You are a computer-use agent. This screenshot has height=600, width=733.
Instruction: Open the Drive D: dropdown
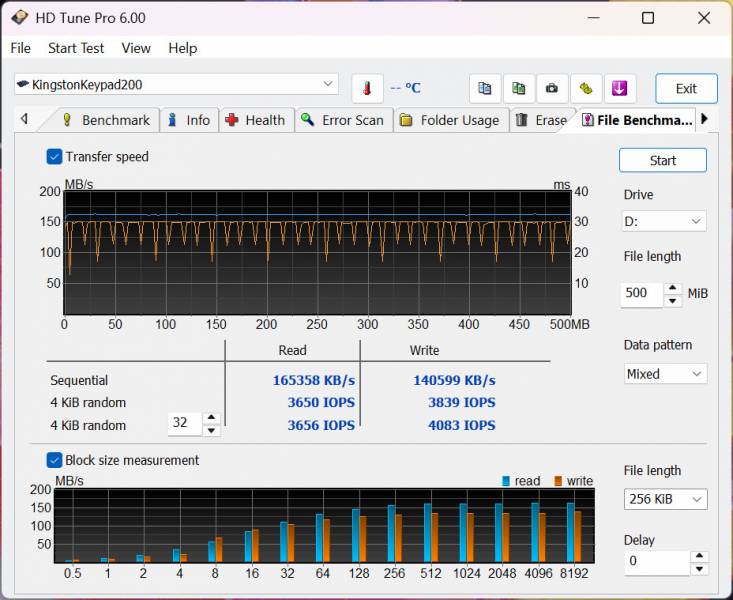[664, 221]
